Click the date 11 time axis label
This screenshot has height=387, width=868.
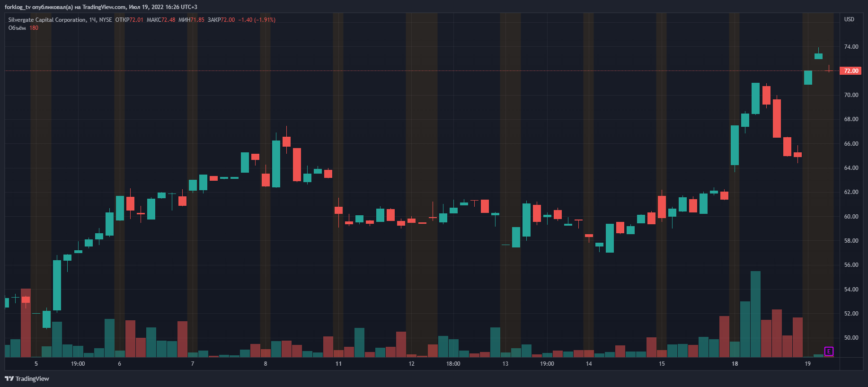(338, 364)
